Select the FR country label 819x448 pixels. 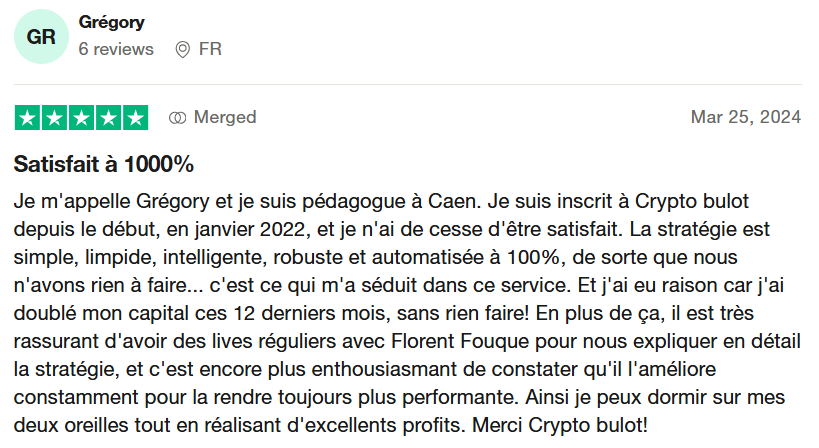(210, 49)
